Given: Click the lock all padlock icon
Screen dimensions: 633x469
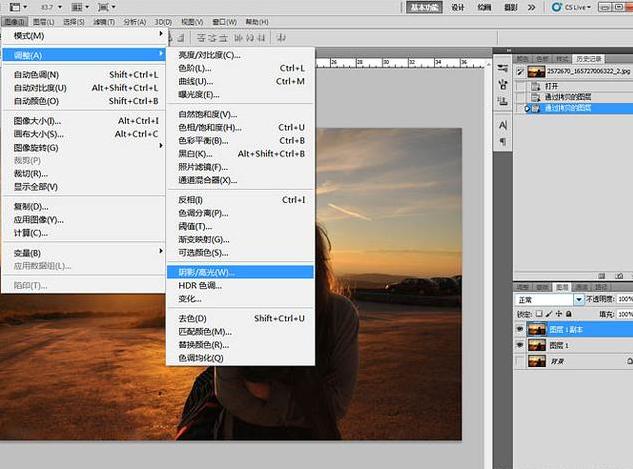Looking at the screenshot, I should click(x=568, y=314).
